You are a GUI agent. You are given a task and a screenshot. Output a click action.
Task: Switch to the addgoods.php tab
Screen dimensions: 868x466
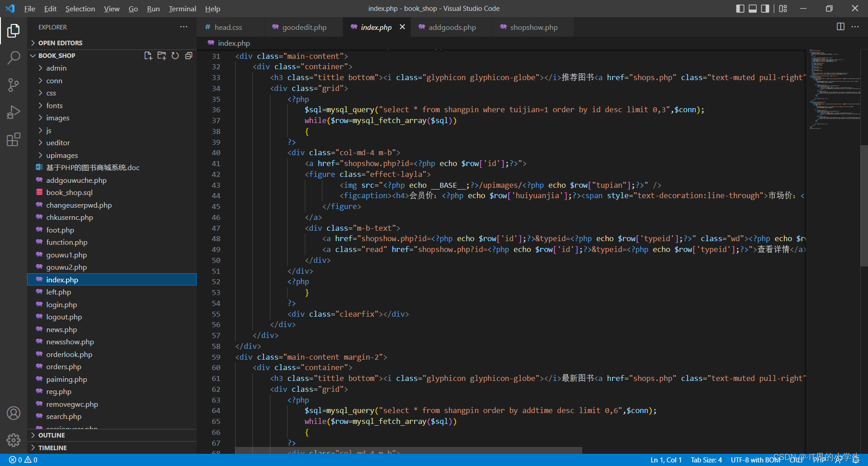coord(452,27)
